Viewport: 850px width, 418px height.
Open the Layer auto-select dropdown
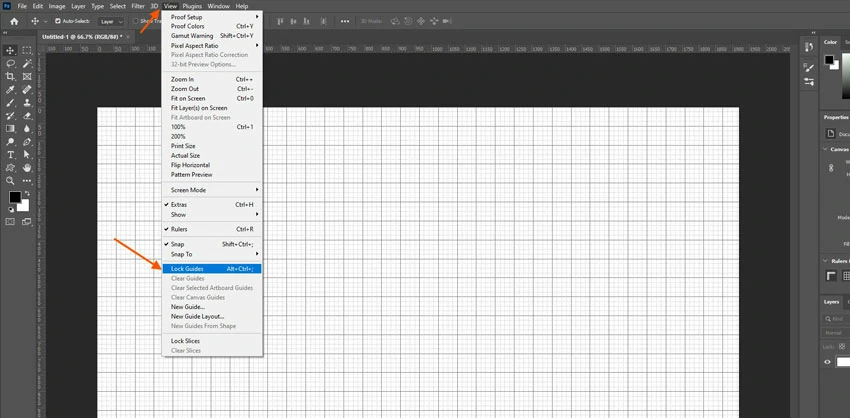pos(111,20)
